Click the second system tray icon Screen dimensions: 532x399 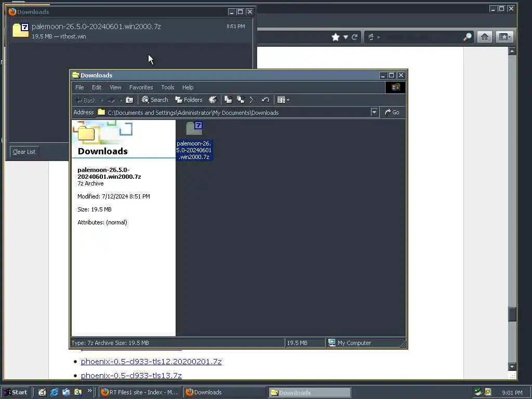488,392
